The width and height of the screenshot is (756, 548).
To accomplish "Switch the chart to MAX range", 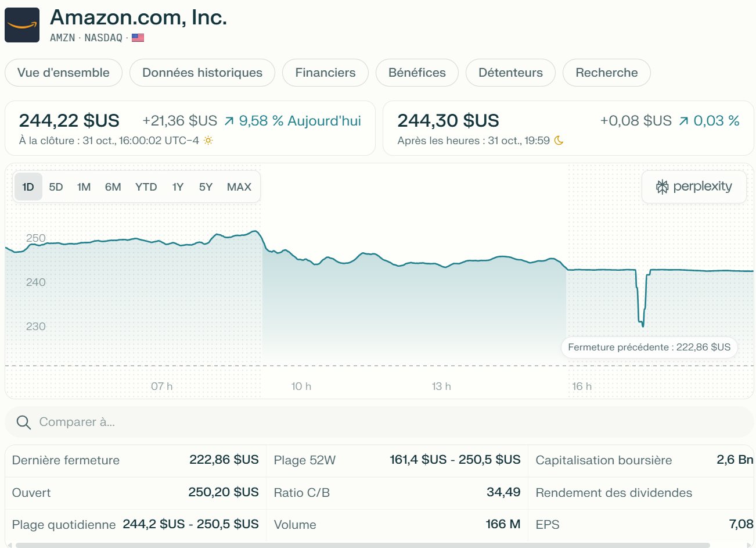I will point(239,187).
